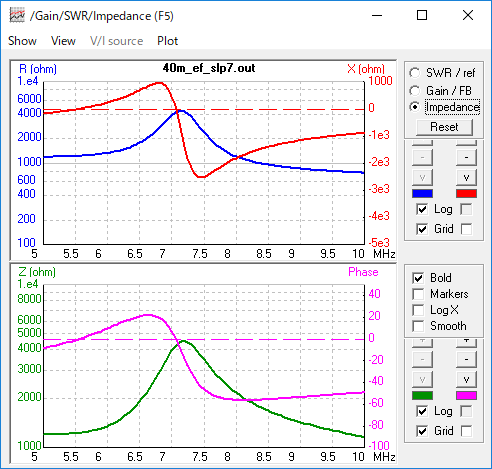Enable the Grid checkbox under the magenta swatch
The width and height of the screenshot is (492, 469).
coord(466,431)
